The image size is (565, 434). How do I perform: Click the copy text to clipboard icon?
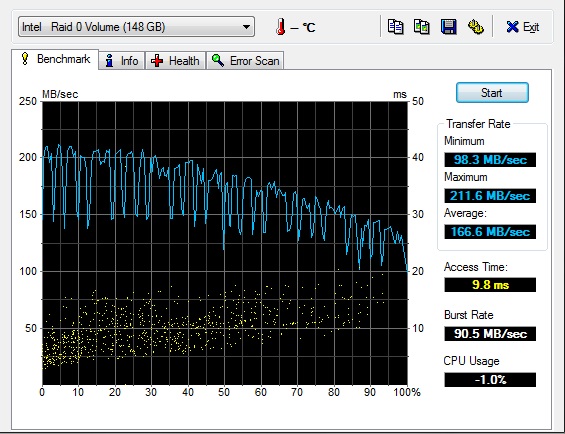395,27
